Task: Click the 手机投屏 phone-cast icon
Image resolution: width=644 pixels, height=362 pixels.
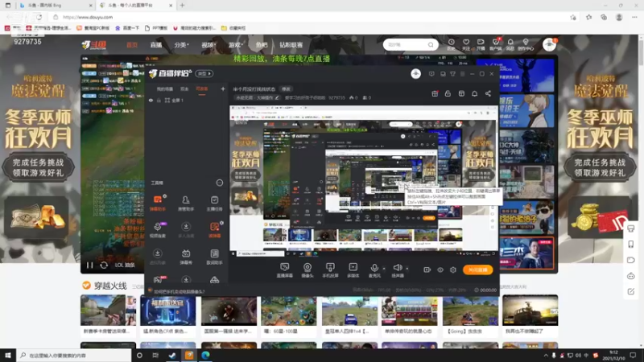Action: (330, 270)
